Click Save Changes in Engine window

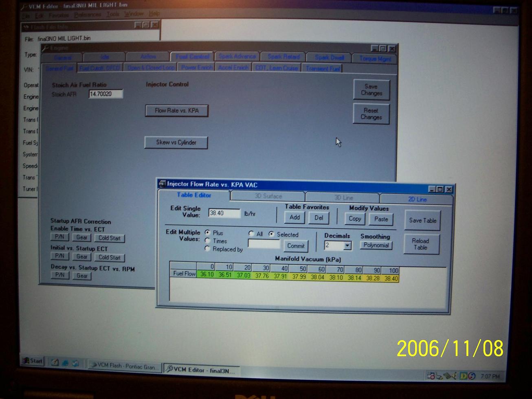click(371, 90)
